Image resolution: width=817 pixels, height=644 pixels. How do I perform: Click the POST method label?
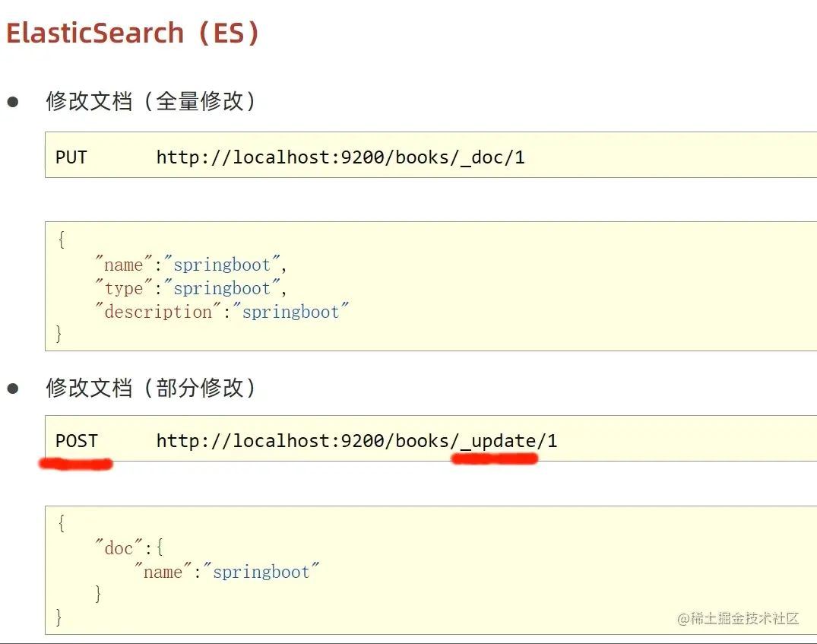pyautogui.click(x=77, y=441)
